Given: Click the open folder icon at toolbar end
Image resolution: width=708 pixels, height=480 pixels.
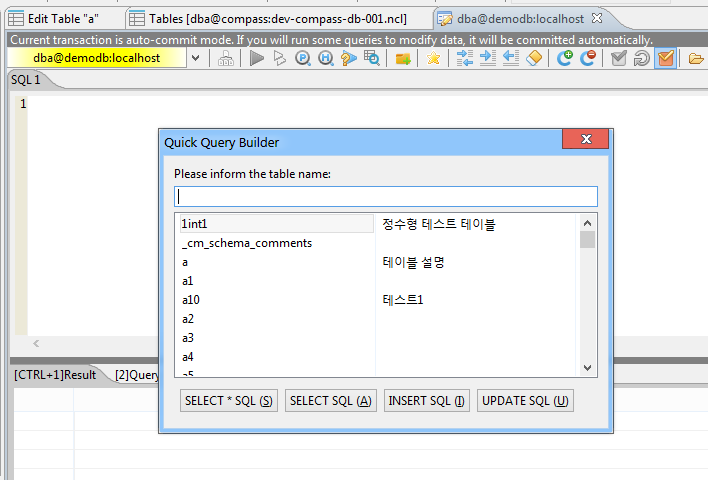Looking at the screenshot, I should [696, 58].
